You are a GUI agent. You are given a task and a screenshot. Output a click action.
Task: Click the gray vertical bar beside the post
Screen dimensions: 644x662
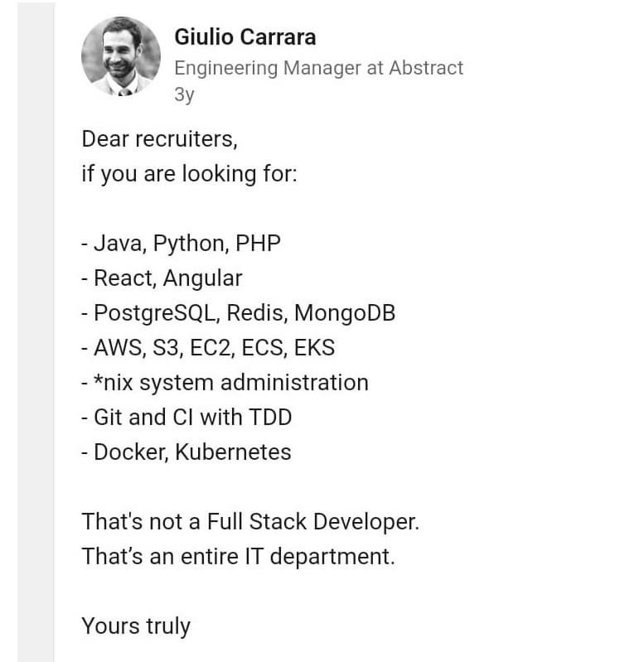point(36,331)
